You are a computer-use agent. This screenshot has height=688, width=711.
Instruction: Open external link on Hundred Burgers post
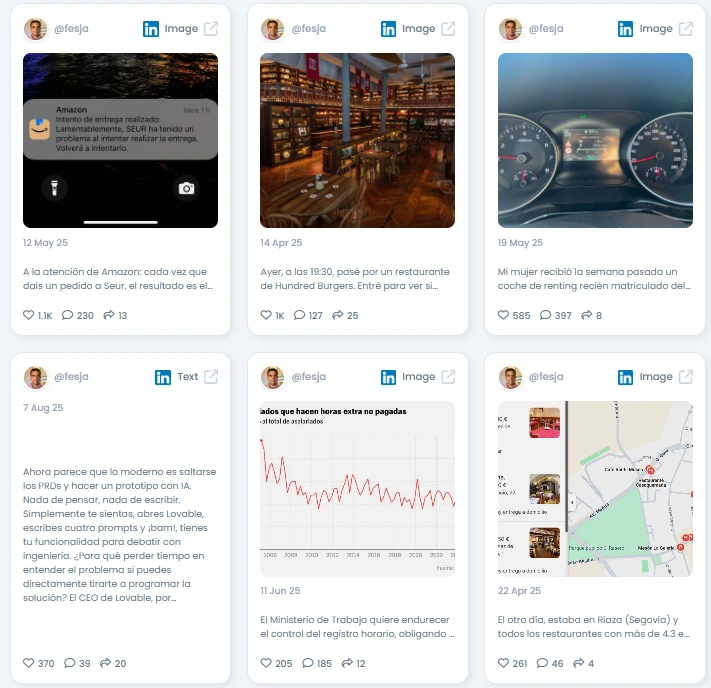448,29
